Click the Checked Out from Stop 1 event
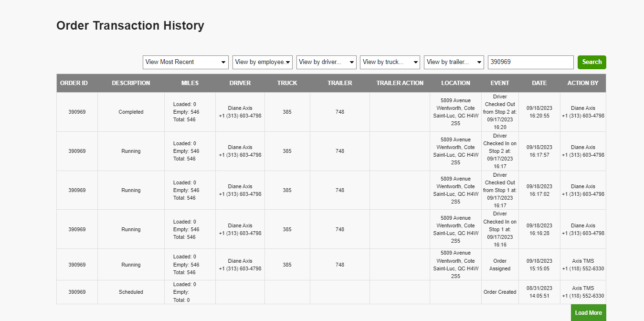644x321 pixels. [x=500, y=191]
